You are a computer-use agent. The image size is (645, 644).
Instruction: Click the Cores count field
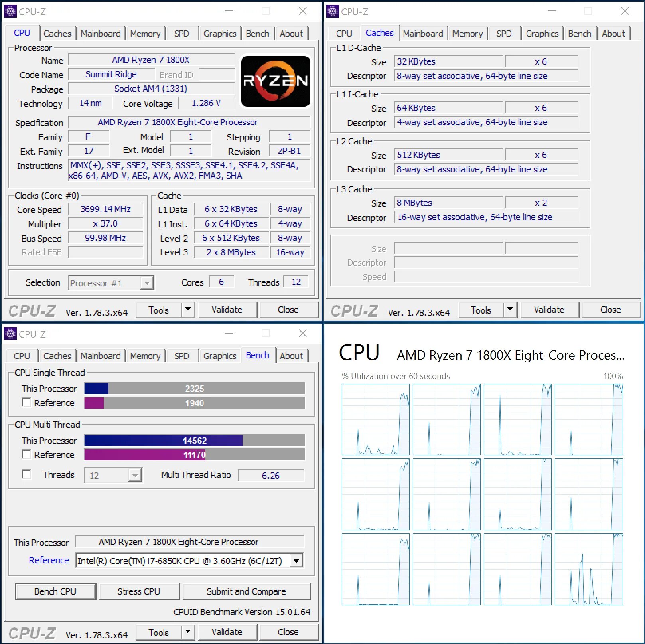tap(221, 282)
